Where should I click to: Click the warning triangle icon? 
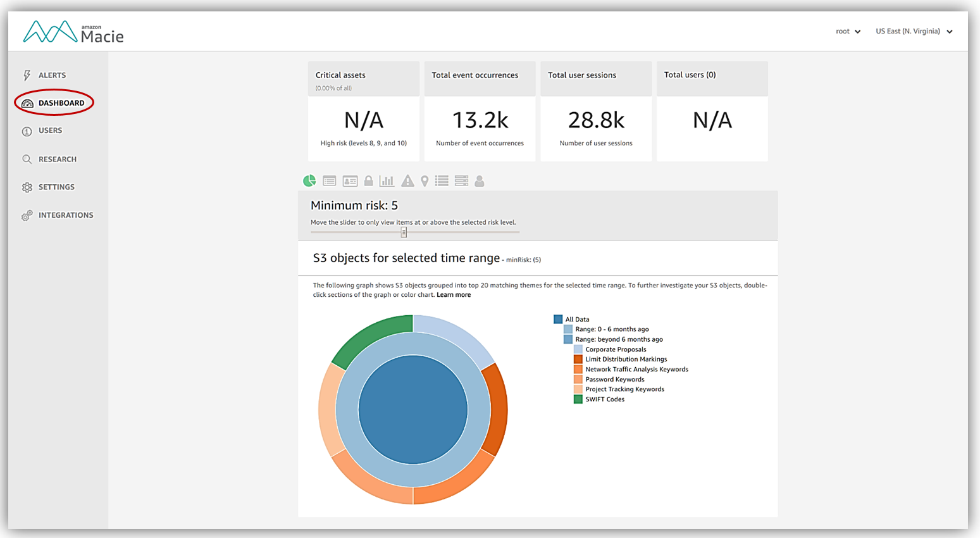click(x=407, y=181)
